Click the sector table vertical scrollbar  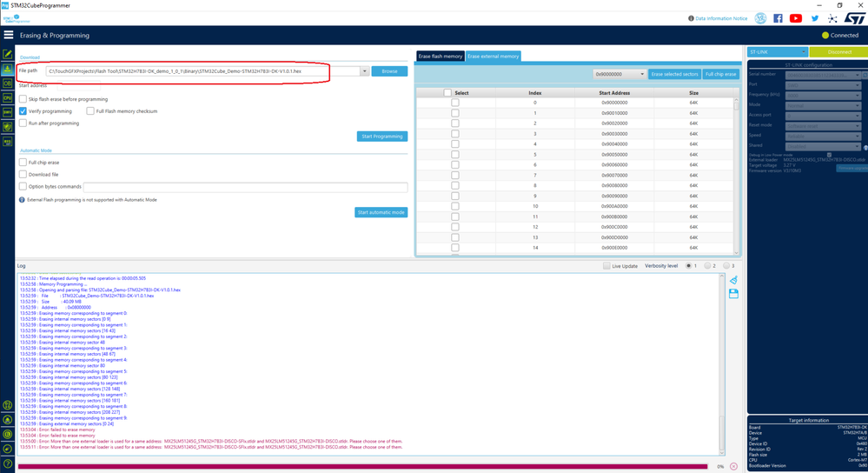click(x=736, y=177)
